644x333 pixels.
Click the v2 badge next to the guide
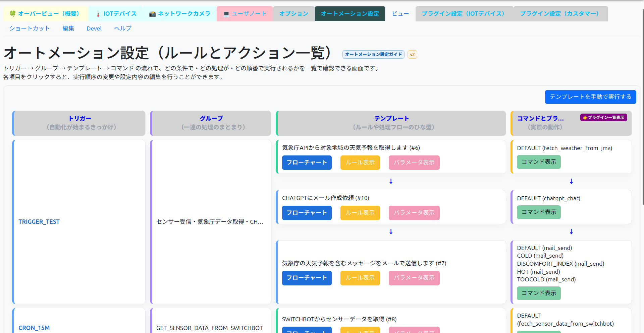point(412,54)
